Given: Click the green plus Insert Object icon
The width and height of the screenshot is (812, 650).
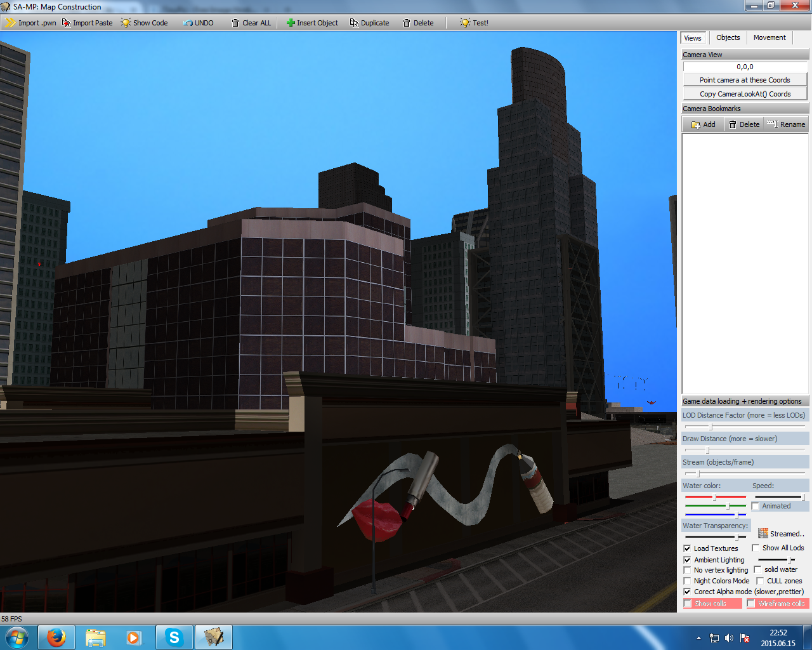Looking at the screenshot, I should point(291,23).
